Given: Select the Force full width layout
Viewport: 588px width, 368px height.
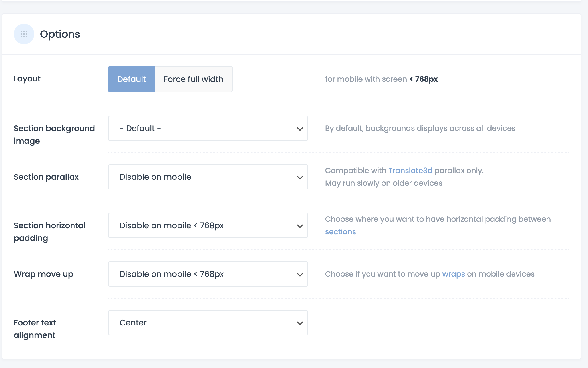Looking at the screenshot, I should pos(193,79).
